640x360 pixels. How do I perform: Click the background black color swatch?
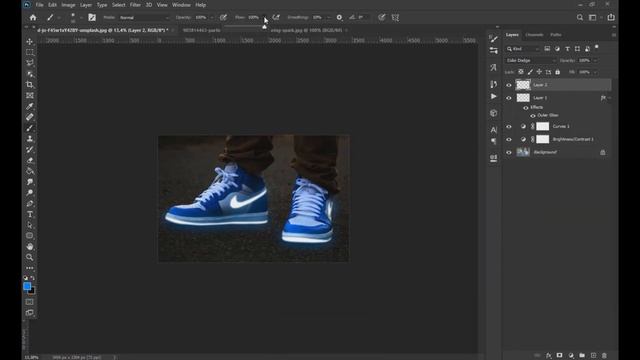32,291
